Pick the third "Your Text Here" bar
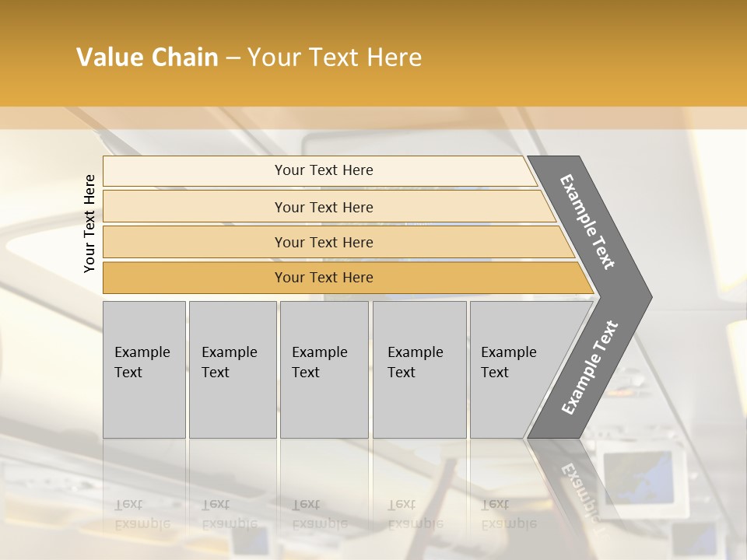 323,242
